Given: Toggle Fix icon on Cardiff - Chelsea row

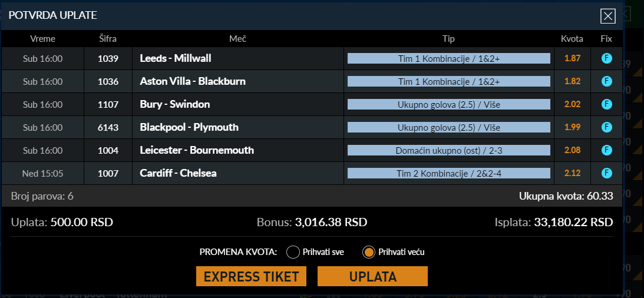Looking at the screenshot, I should tap(607, 173).
